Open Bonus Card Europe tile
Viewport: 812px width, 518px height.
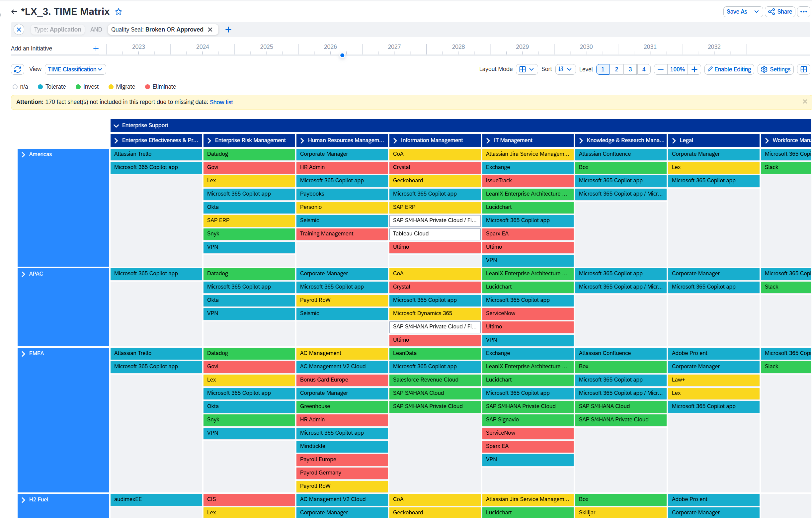pos(342,380)
